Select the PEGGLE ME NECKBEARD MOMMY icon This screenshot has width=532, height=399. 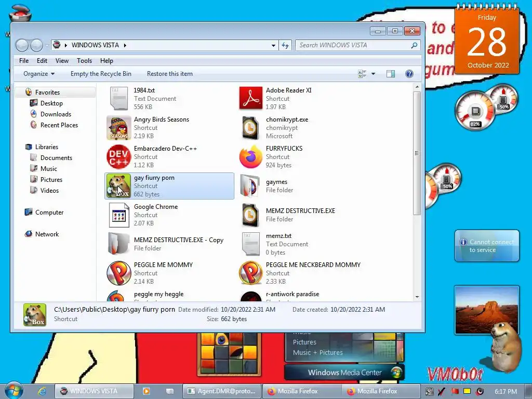pyautogui.click(x=251, y=273)
